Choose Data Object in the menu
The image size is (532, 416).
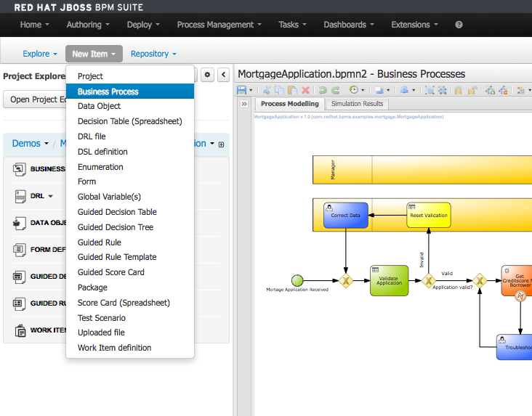point(130,106)
